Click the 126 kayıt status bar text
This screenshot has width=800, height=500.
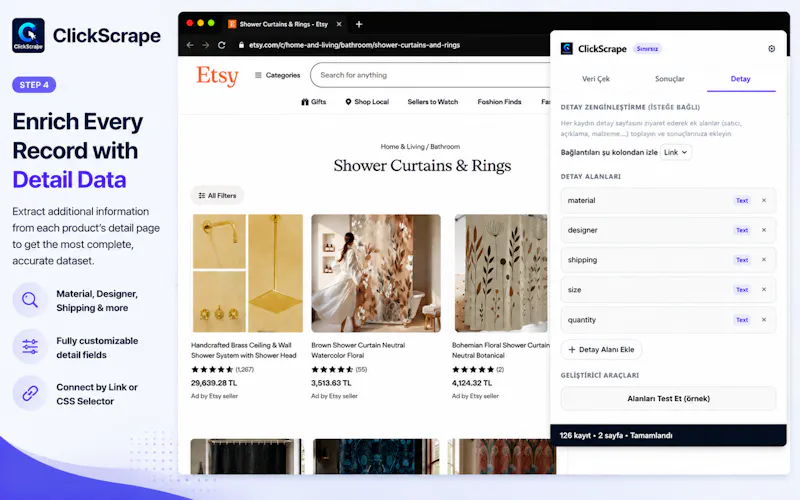tap(616, 435)
